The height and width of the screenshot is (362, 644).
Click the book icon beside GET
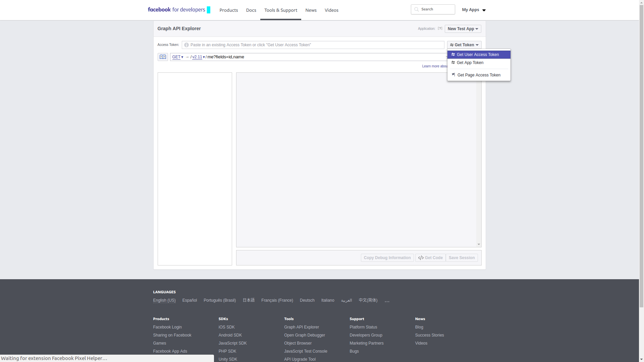pos(163,57)
